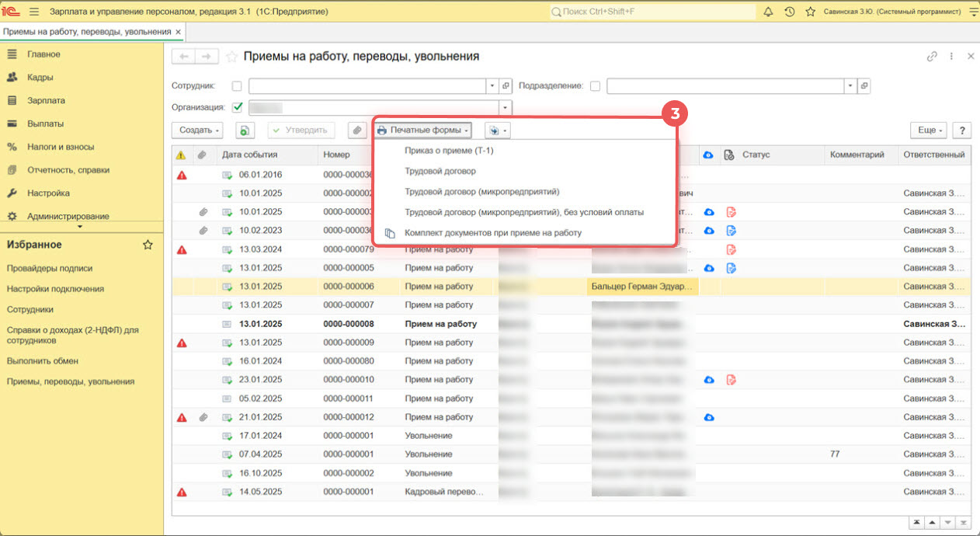Open the main hamburger menu icon
The width and height of the screenshot is (980, 536).
(33, 12)
